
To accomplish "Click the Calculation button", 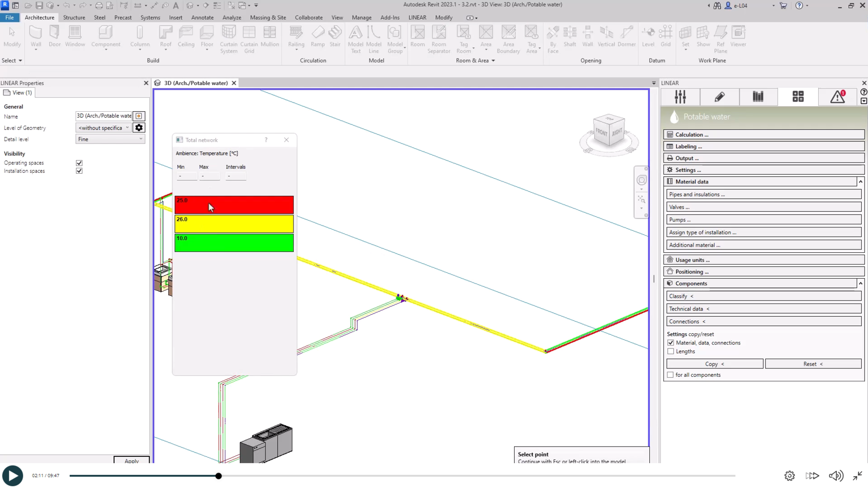I will click(763, 135).
